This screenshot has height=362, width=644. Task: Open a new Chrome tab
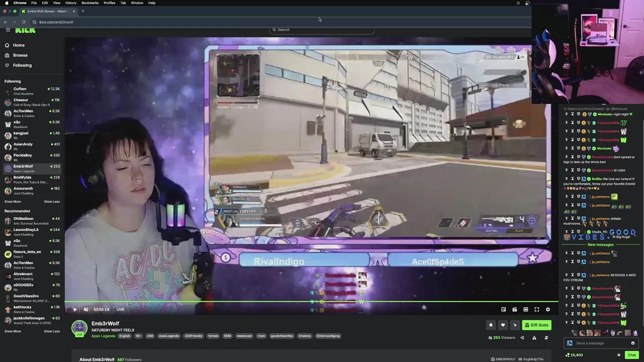click(x=83, y=11)
